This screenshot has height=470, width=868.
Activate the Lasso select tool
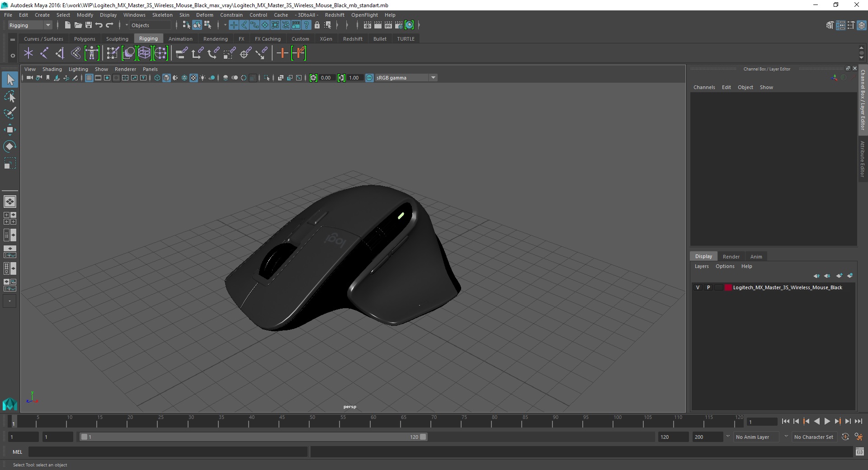tap(10, 97)
